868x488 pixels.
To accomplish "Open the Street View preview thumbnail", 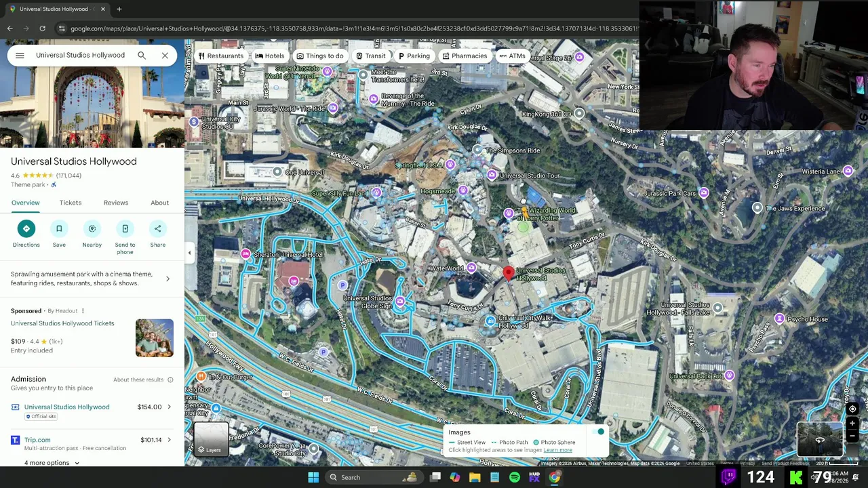I will point(819,439).
